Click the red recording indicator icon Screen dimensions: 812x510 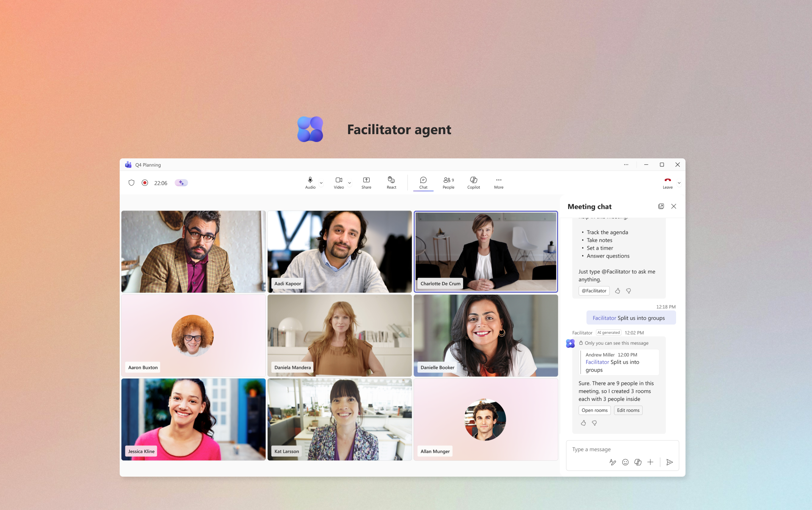coord(145,183)
